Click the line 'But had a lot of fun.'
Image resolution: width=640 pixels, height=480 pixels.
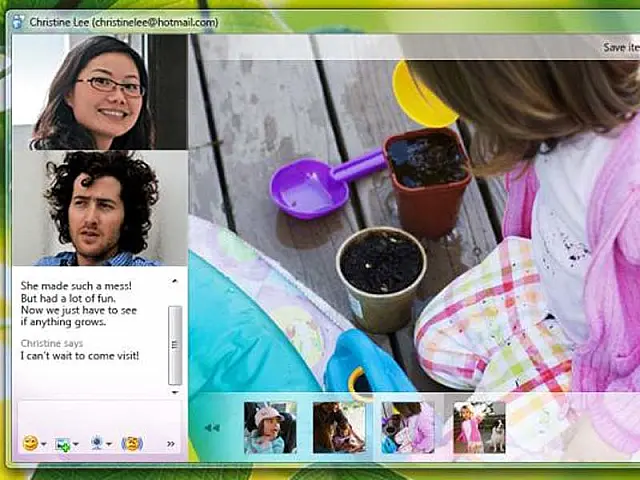68,298
